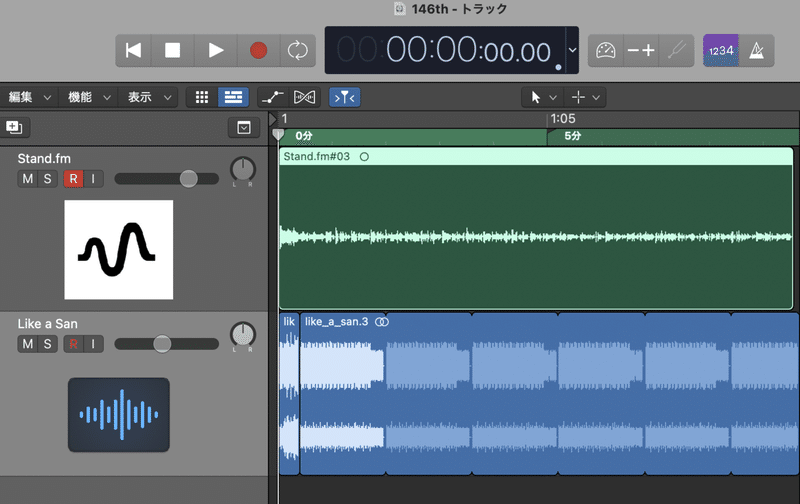Start playback with the play button

coord(216,51)
